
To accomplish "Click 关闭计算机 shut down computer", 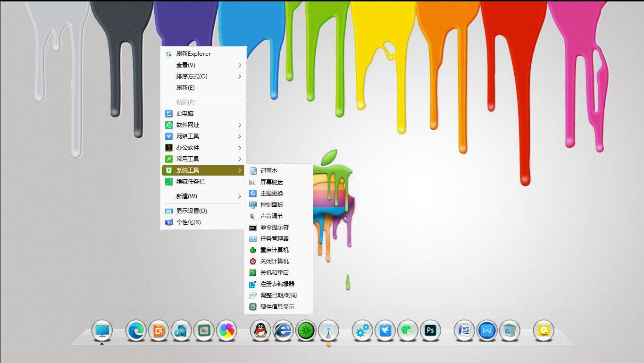I will pos(278,262).
